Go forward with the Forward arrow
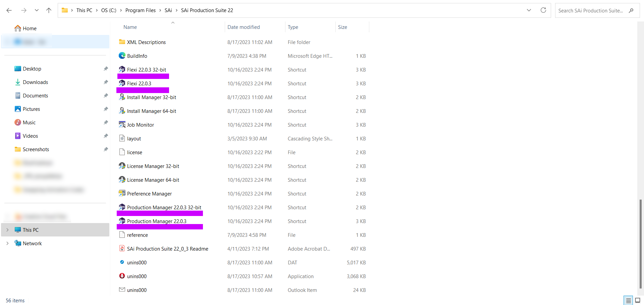 pos(24,10)
